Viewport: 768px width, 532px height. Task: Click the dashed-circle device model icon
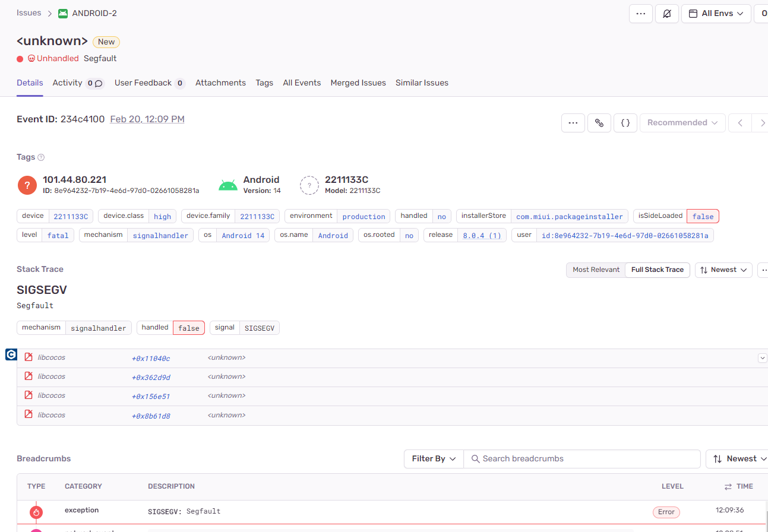coord(309,185)
